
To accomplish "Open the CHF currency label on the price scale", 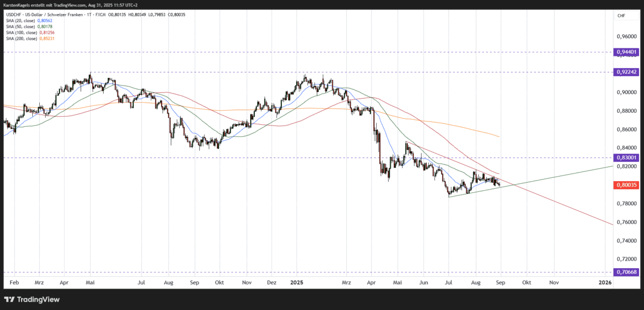I will [621, 17].
